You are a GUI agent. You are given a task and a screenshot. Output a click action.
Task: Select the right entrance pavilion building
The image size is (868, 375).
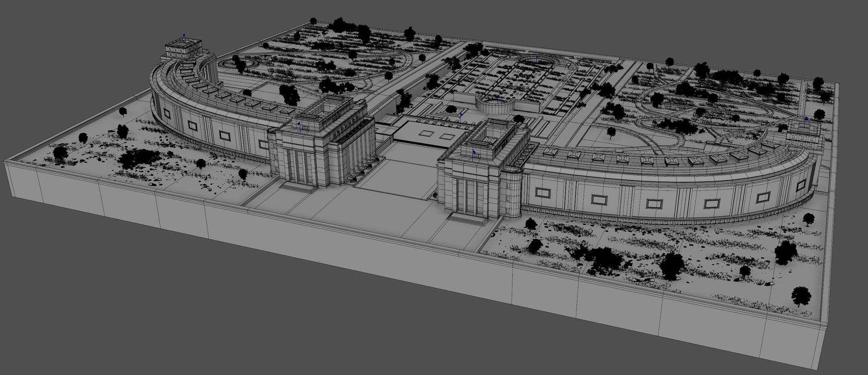click(484, 170)
